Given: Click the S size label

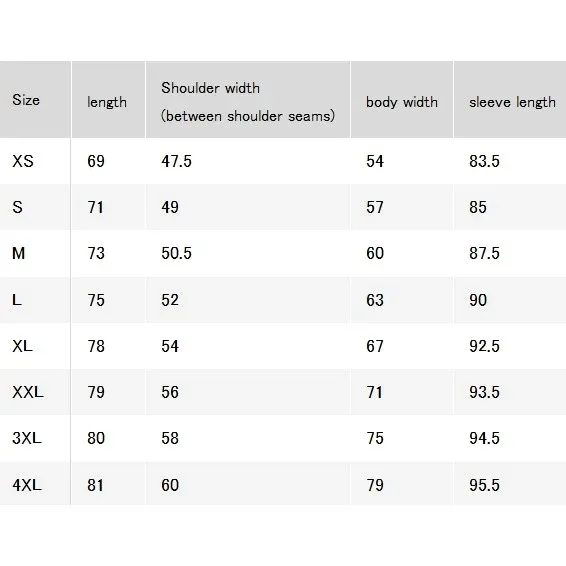Looking at the screenshot, I should [17, 207].
